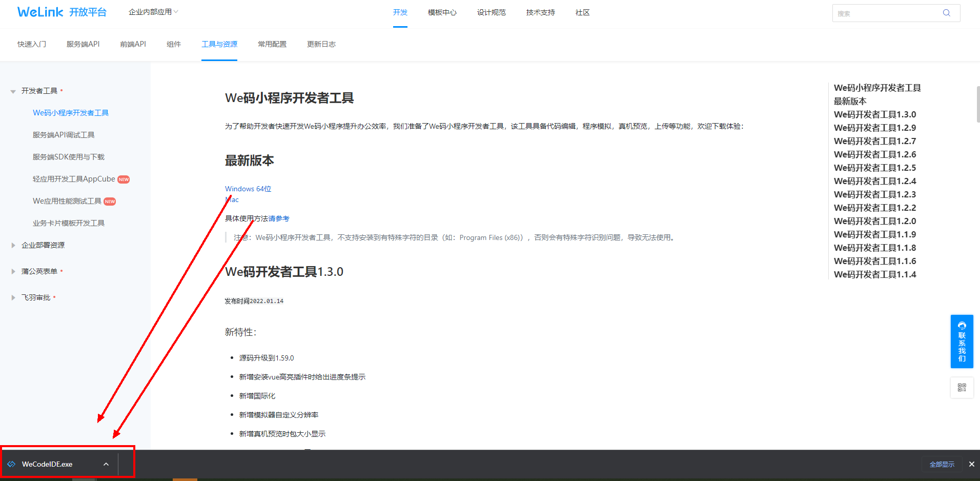Jump to We码开发者工具1.2.9 in outline
Screen dimensions: 980x481
[875, 128]
